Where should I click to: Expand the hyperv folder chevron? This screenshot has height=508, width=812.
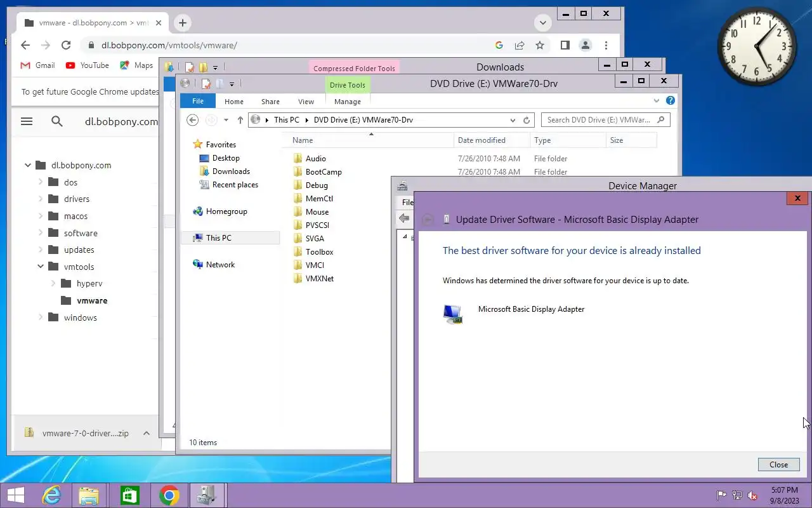click(x=53, y=284)
